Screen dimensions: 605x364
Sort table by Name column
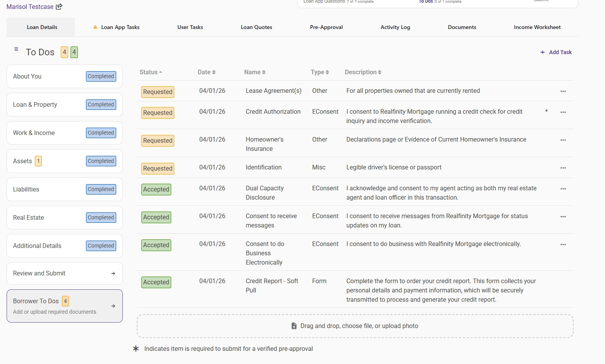point(255,72)
